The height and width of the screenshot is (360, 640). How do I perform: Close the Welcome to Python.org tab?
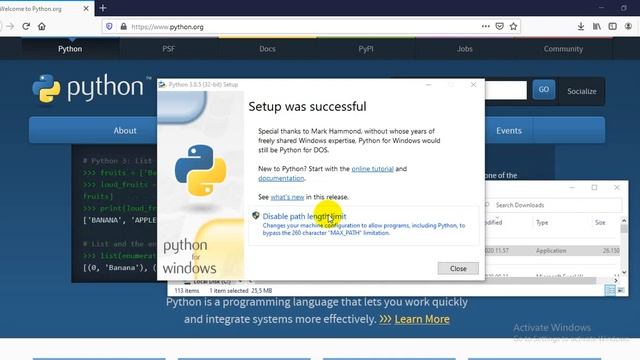[86, 8]
